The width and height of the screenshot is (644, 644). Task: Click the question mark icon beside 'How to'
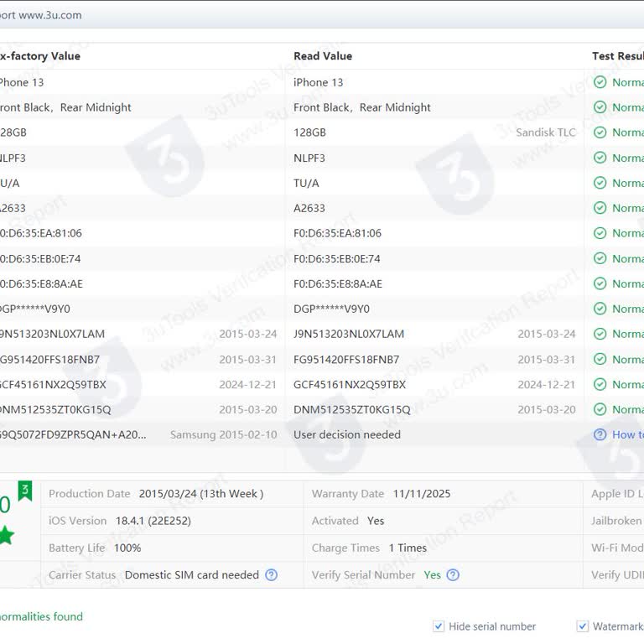click(600, 434)
